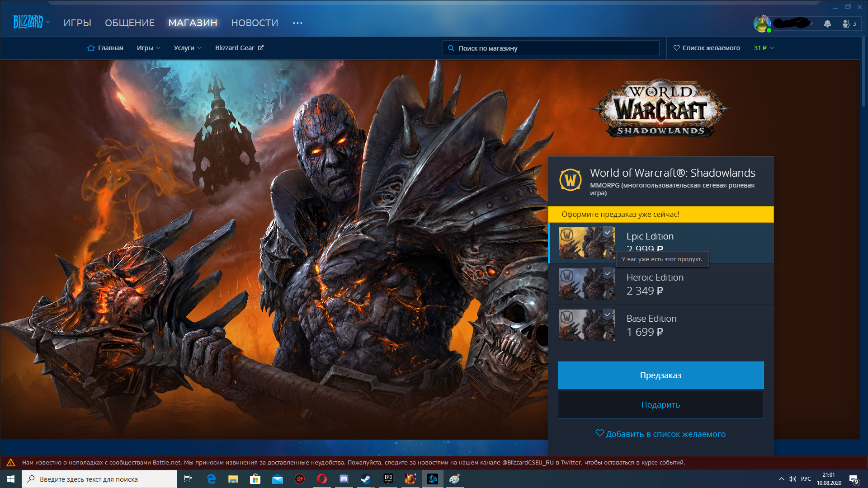Image resolution: width=868 pixels, height=488 pixels.
Task: Open the volume control in system tray
Action: 793,479
